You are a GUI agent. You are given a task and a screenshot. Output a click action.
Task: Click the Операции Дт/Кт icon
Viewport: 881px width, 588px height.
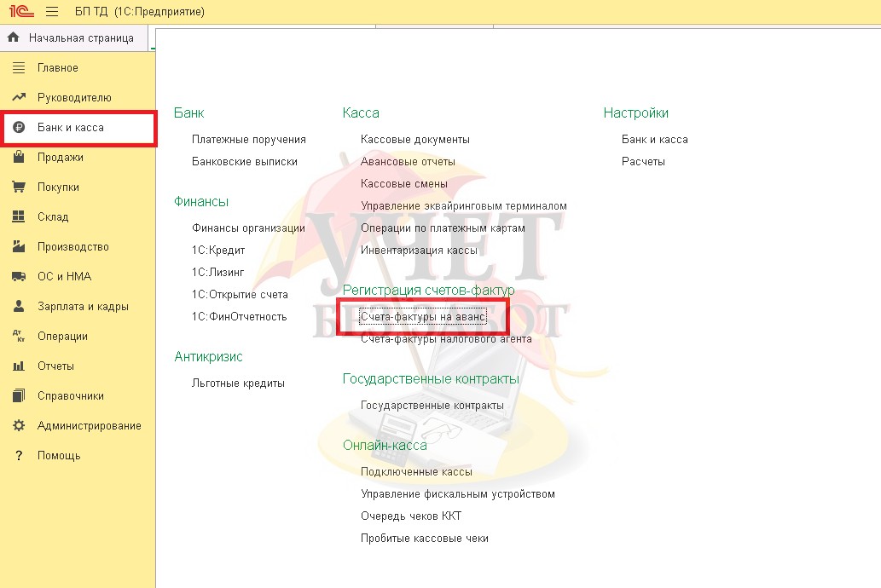point(19,336)
